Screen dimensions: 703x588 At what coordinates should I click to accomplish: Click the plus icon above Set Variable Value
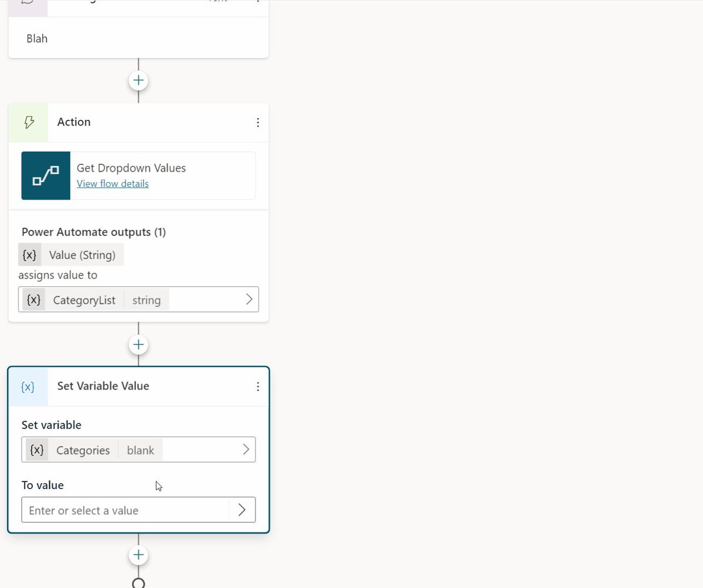coord(138,344)
